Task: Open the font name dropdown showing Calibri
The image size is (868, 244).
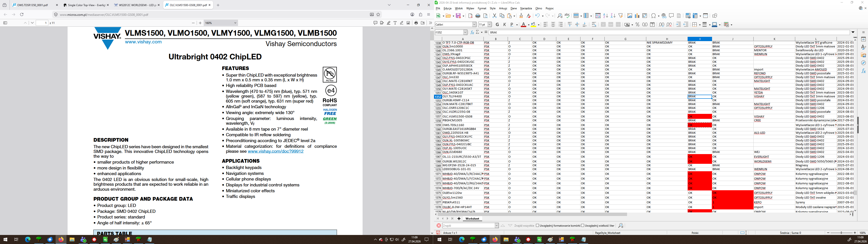Action: (474, 25)
